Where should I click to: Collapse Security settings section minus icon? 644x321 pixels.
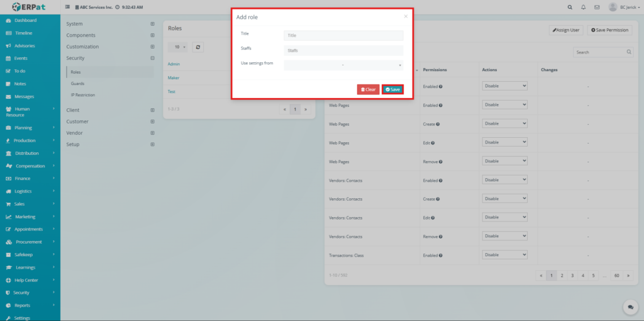click(x=152, y=59)
